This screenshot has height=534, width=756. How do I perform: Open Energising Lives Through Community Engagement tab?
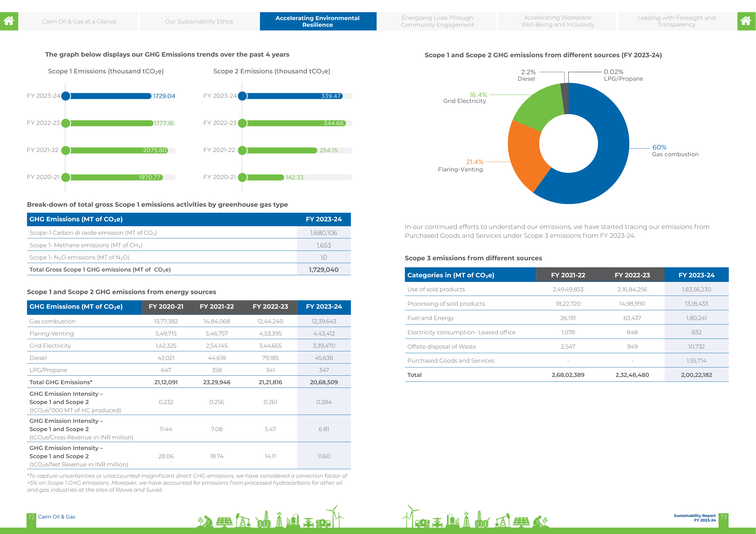(437, 21)
